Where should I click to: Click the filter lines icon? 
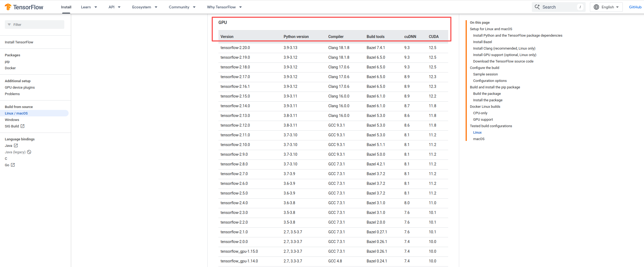click(x=9, y=25)
